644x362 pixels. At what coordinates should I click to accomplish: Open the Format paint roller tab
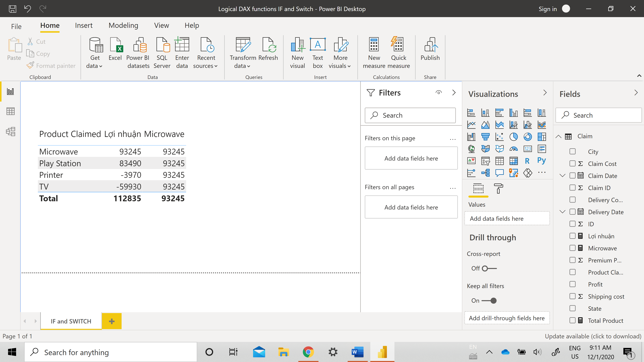tap(498, 189)
